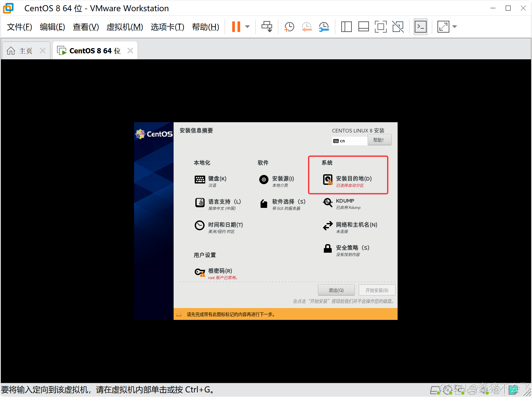The width and height of the screenshot is (532, 397).
Task: Open the 编辑(E) menu
Action: coord(52,27)
